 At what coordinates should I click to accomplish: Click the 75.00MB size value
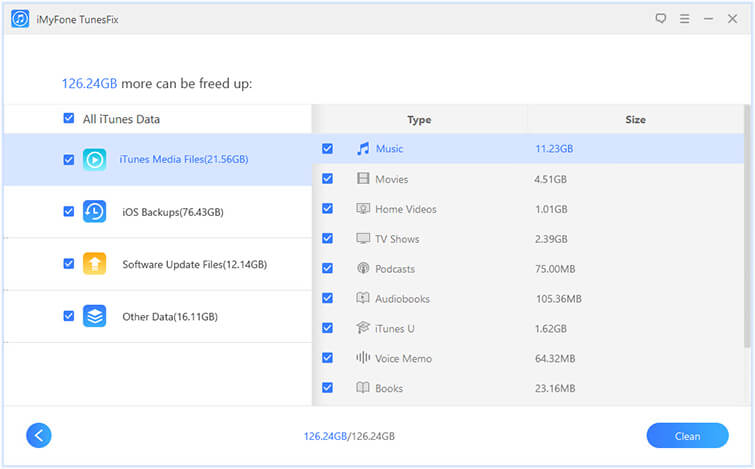(555, 269)
